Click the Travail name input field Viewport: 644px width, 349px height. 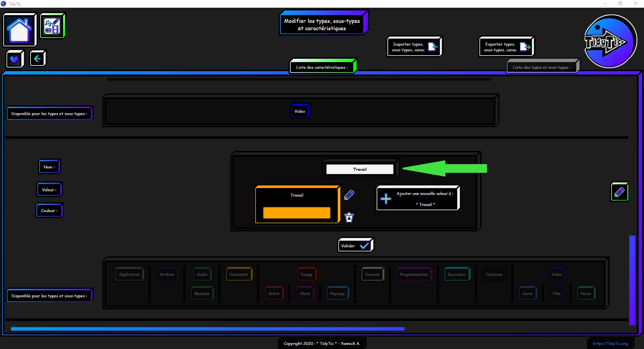click(360, 169)
